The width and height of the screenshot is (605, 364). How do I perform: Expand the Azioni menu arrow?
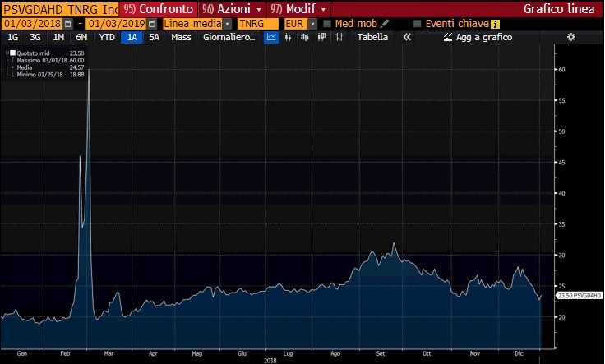point(259,9)
